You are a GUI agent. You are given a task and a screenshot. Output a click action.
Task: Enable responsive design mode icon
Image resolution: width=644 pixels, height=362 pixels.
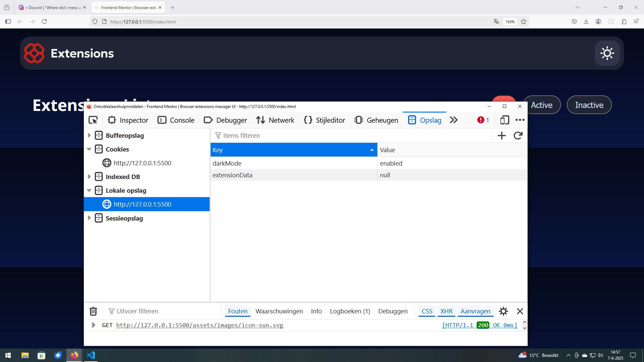point(504,120)
